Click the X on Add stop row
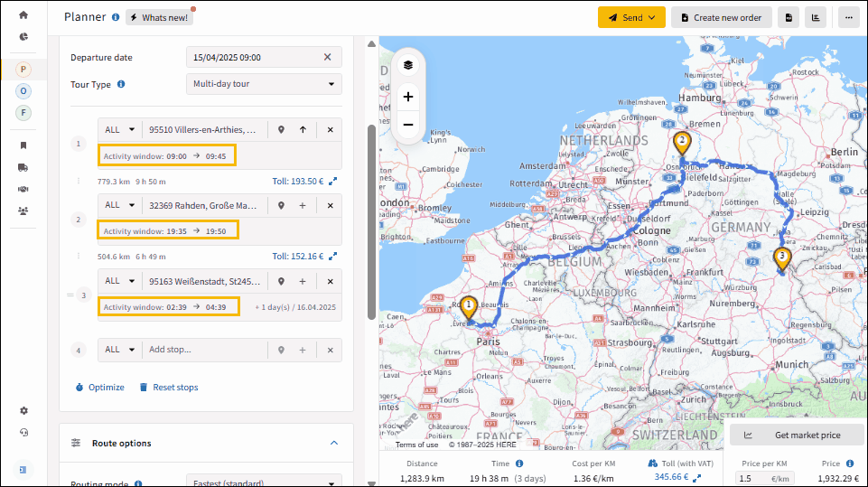 330,351
